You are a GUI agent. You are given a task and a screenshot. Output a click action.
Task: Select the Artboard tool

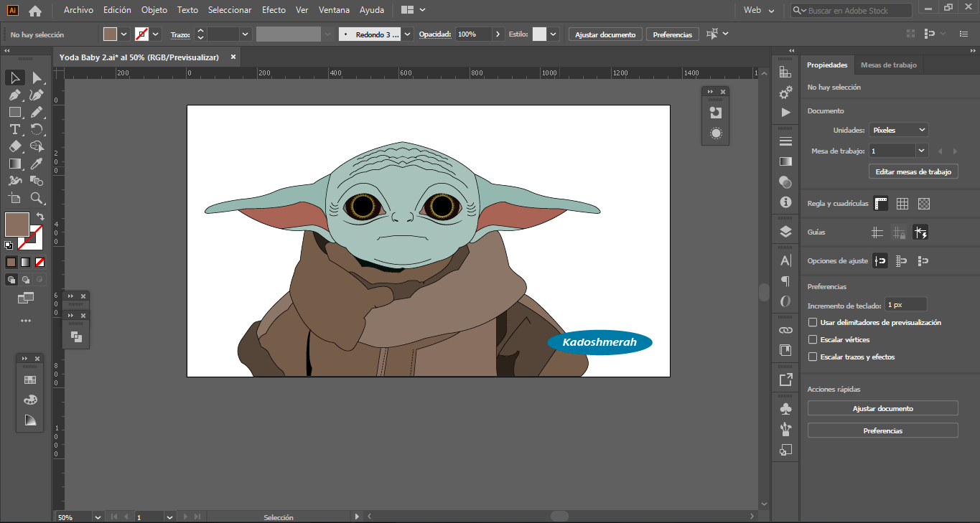14,198
